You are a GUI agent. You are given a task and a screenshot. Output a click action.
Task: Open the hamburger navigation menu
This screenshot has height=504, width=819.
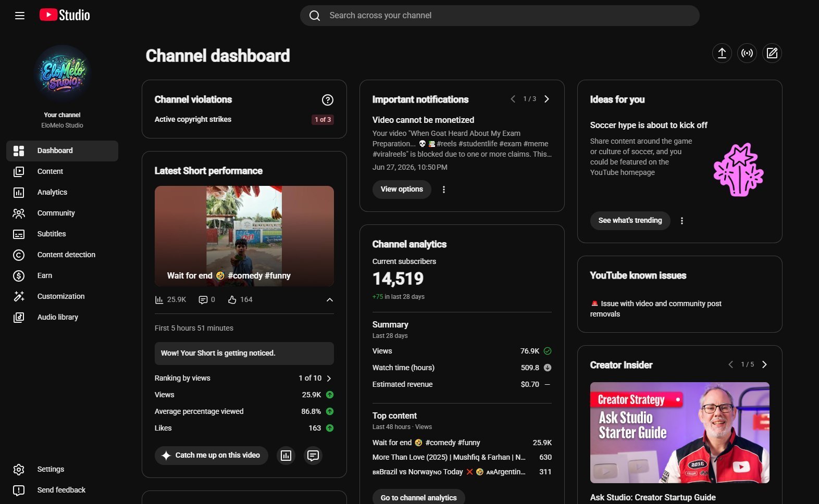point(20,16)
